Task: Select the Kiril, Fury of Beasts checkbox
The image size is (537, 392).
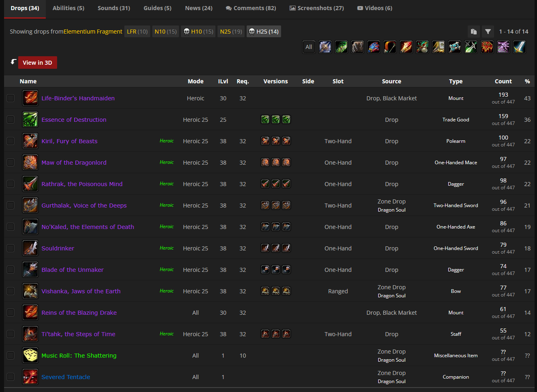Action: pyautogui.click(x=11, y=141)
